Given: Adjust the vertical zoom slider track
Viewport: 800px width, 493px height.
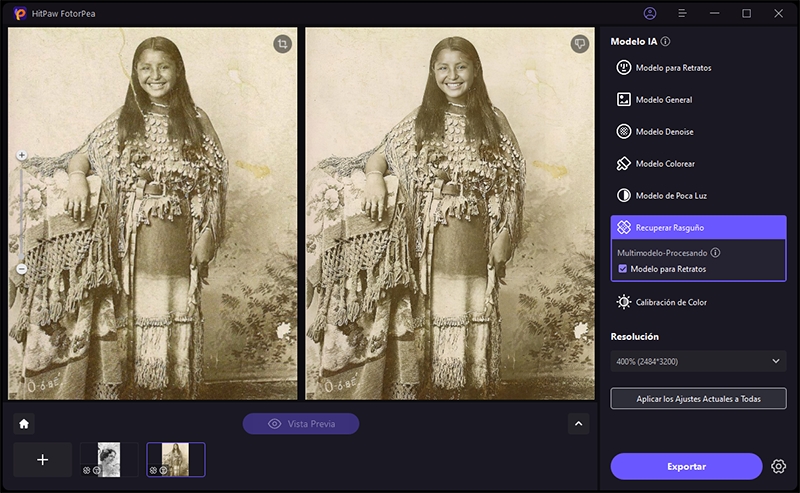Looking at the screenshot, I should 21,212.
